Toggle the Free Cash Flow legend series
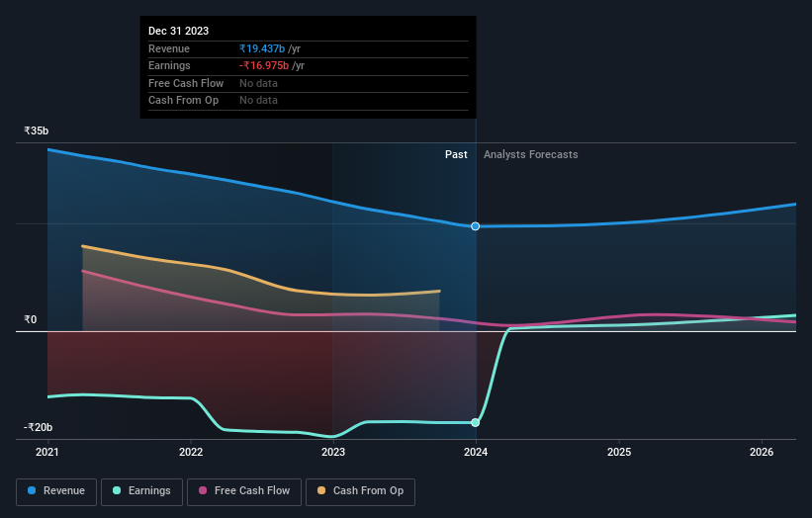The image size is (812, 518). point(244,491)
